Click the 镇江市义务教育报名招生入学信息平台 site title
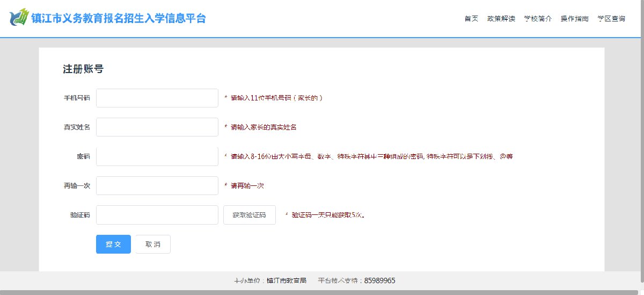 (119, 18)
